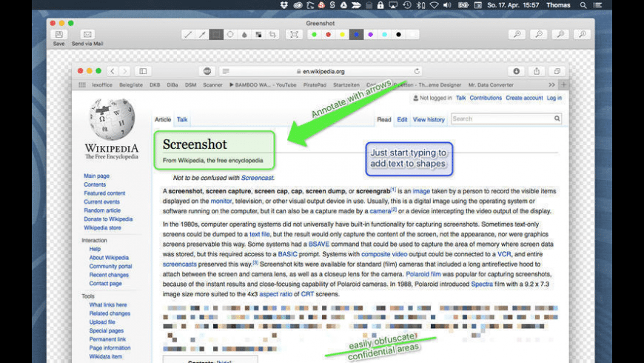Switch to the Wikipedia Article tab
Viewport: 644px width, 363px height.
point(163,119)
